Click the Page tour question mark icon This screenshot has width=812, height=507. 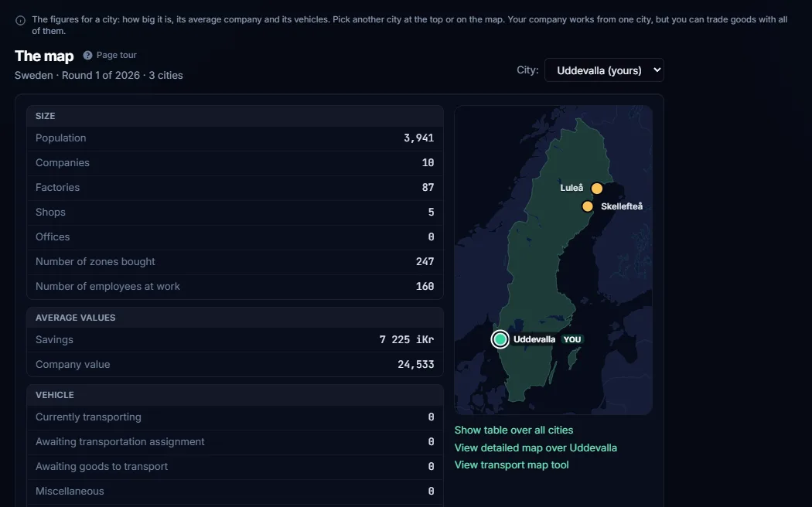pyautogui.click(x=87, y=55)
